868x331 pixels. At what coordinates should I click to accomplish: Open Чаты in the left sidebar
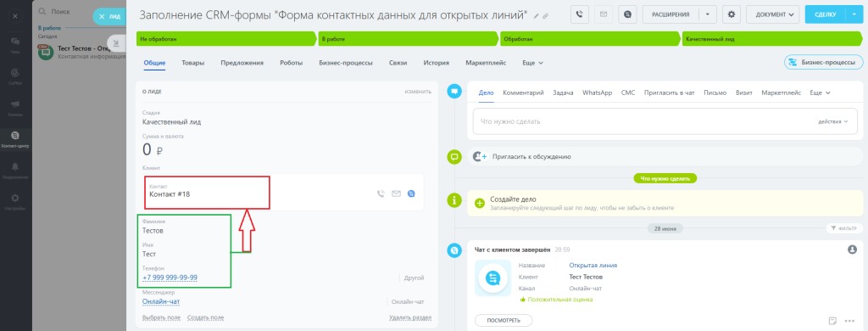15,45
